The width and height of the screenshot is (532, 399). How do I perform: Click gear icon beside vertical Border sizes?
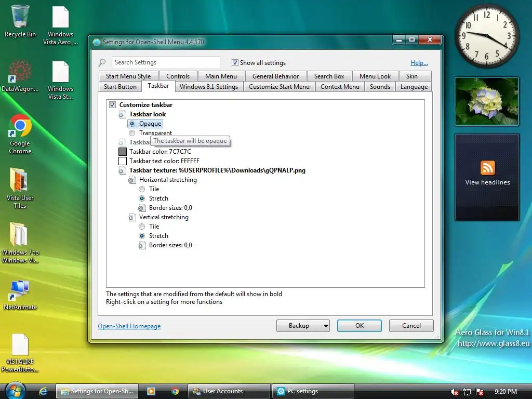tap(142, 245)
